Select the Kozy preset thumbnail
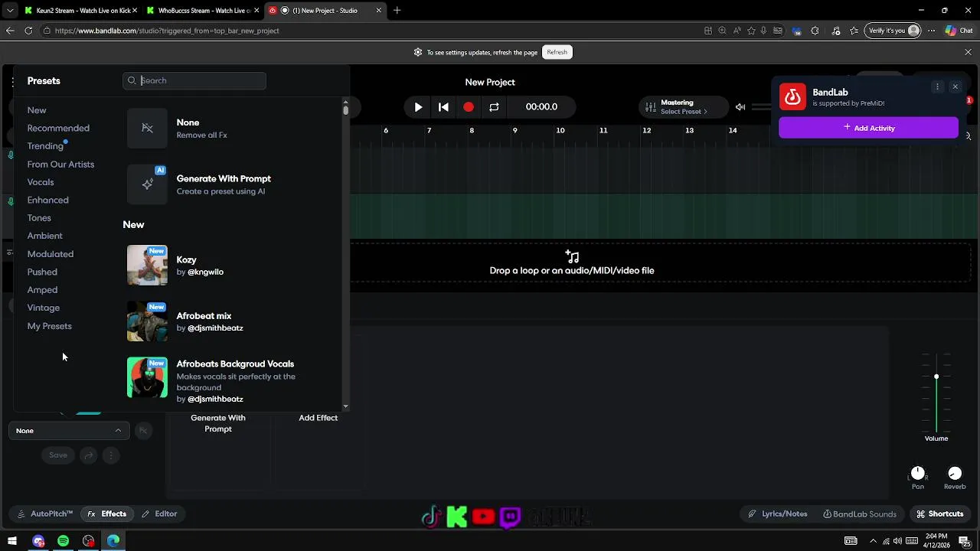This screenshot has height=551, width=980. pyautogui.click(x=147, y=265)
